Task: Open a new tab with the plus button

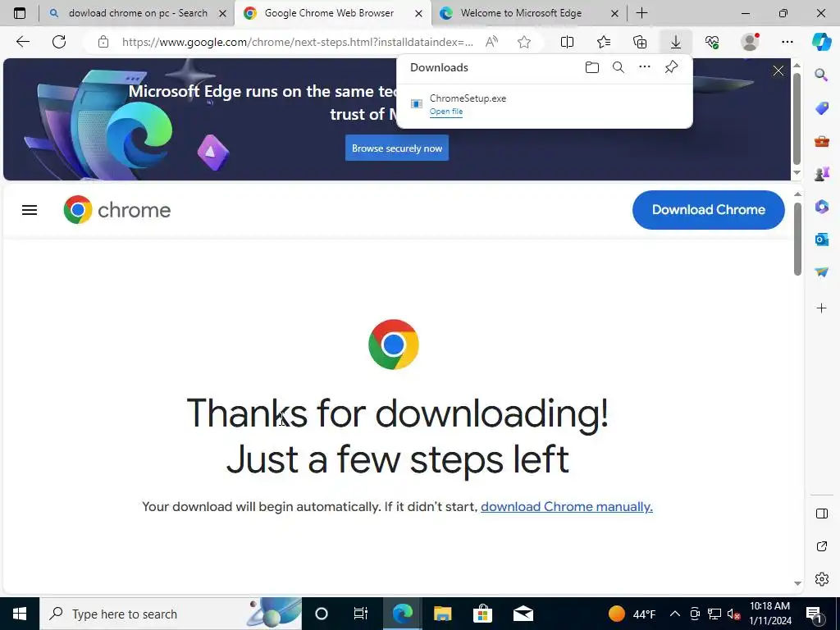Action: 641,13
